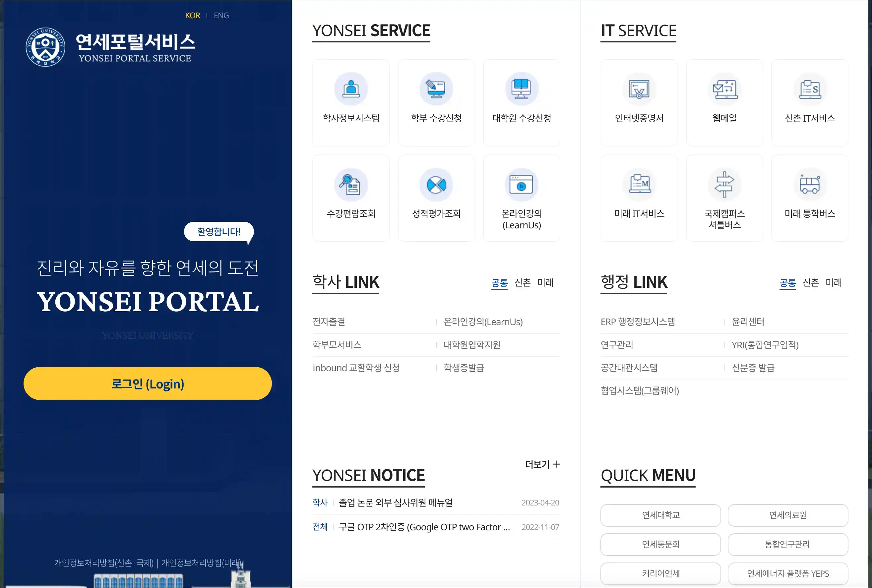Open the 학부모서비스 link
Screen dimensions: 872x588
tap(337, 345)
